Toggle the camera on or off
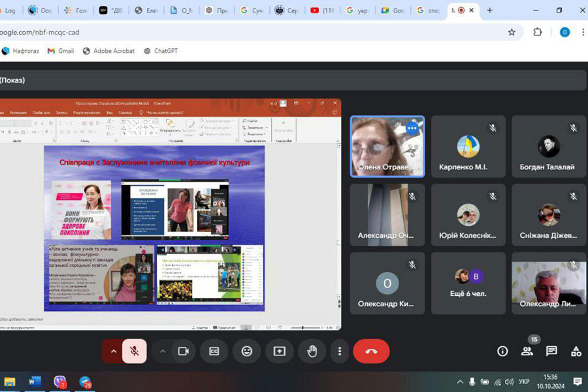The image size is (588, 392). (x=183, y=351)
